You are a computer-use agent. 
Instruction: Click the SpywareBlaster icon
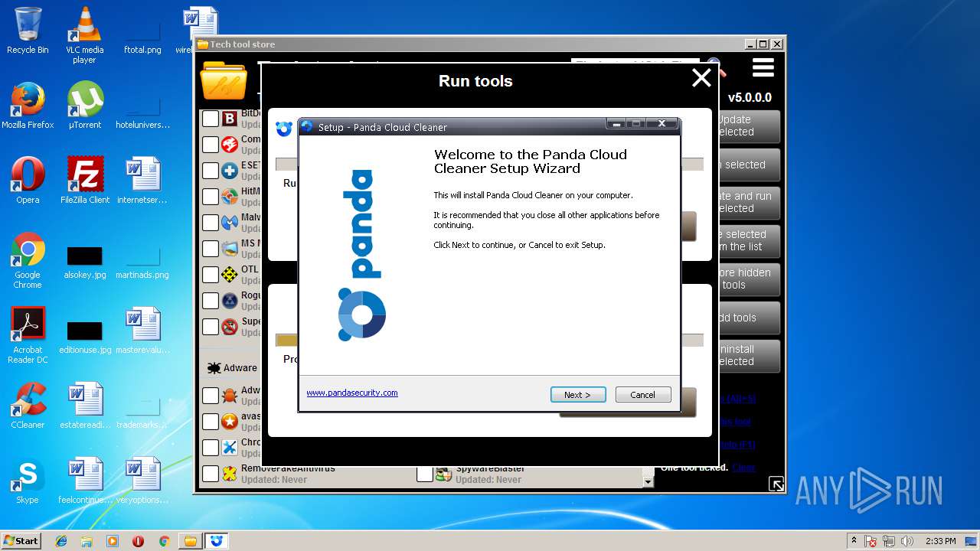444,474
